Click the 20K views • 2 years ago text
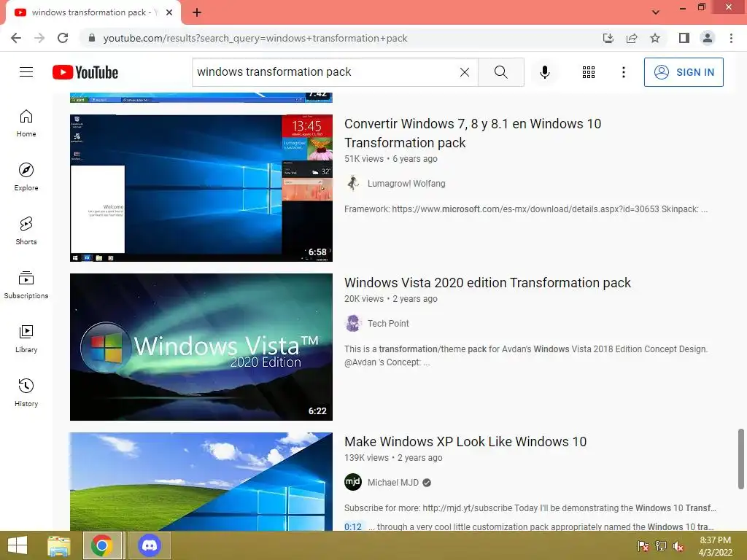The image size is (747, 560). tap(391, 298)
